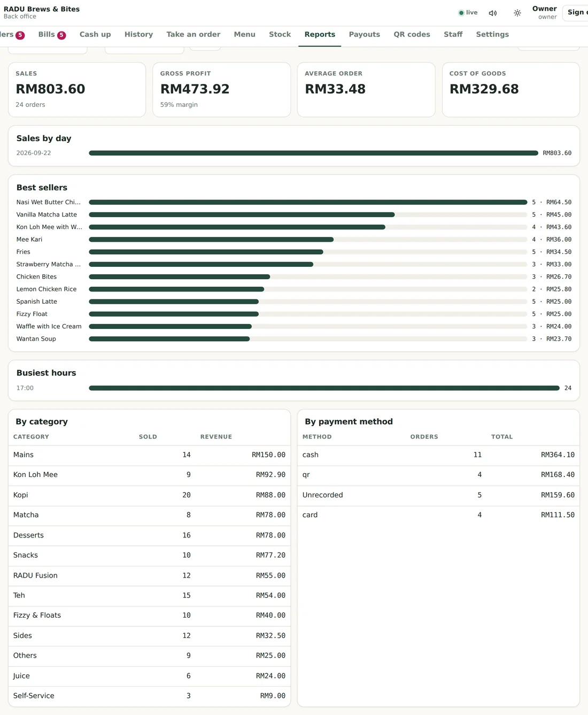Click the Bills badge showing 5
Viewport: 588px width, 715px height.
coord(61,35)
